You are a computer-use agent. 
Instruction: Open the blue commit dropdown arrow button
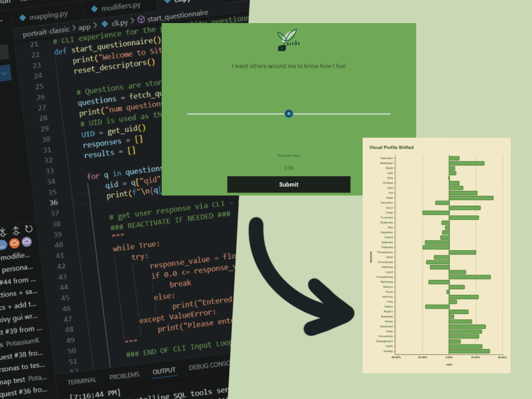click(4, 74)
